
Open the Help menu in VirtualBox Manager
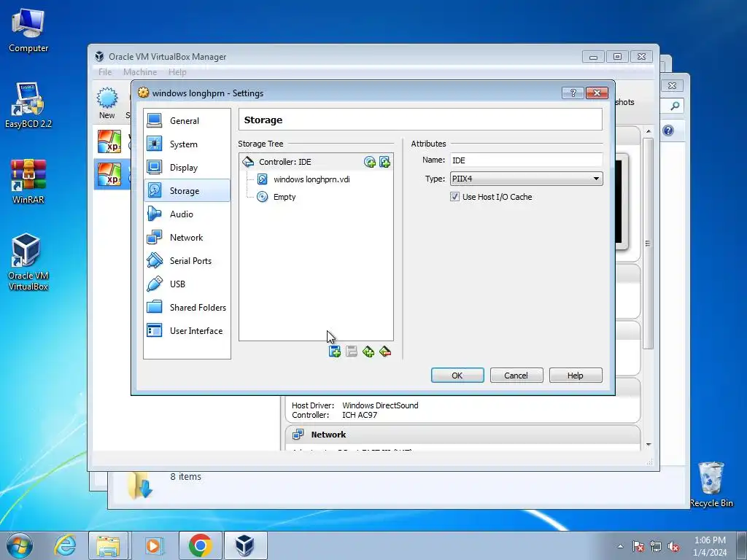(177, 72)
